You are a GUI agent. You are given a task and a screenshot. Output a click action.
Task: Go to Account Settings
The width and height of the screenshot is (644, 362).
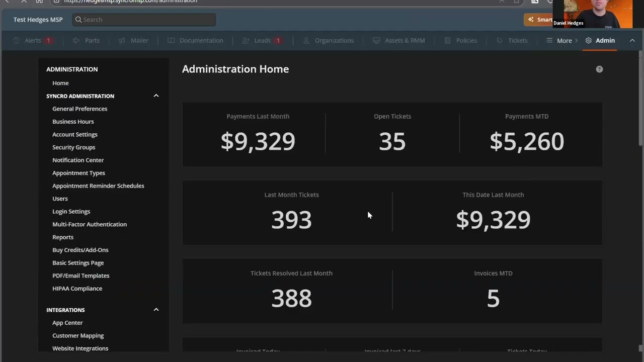[75, 134]
